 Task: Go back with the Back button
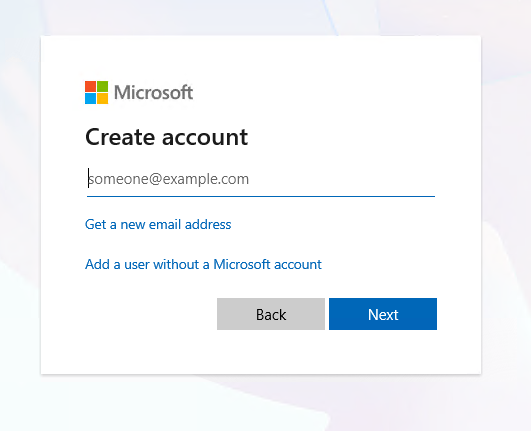point(271,314)
